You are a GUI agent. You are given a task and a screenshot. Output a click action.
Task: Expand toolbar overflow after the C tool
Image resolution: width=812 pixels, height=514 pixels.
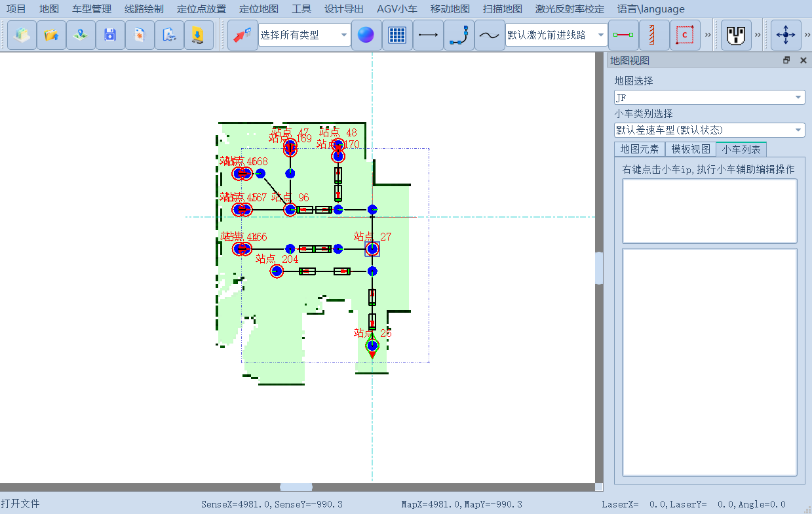tap(708, 35)
